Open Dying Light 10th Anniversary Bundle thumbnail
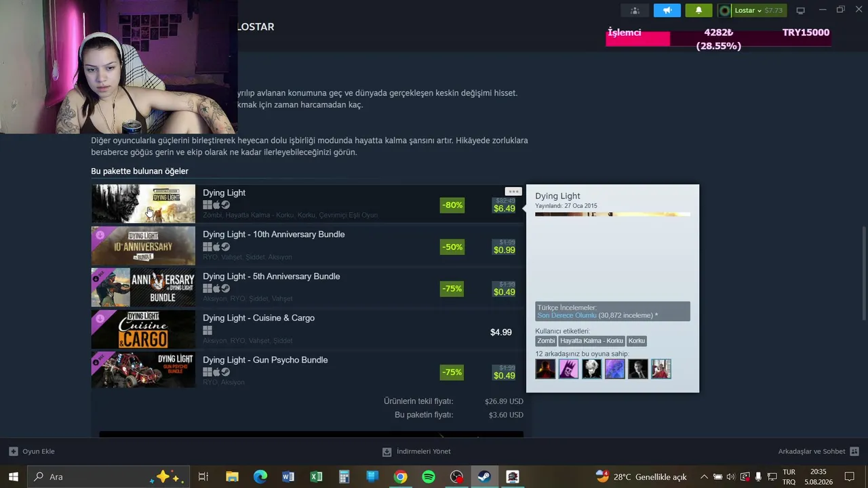 tap(143, 245)
